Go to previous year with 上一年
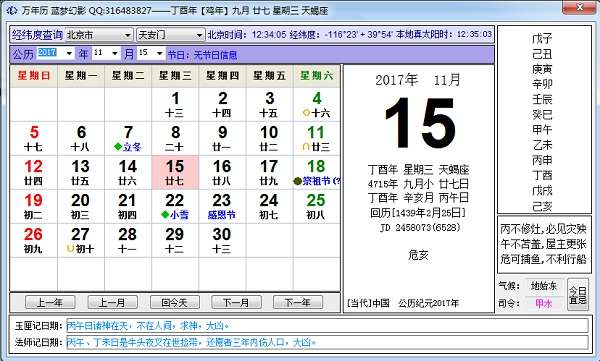600x361 pixels. tap(50, 302)
